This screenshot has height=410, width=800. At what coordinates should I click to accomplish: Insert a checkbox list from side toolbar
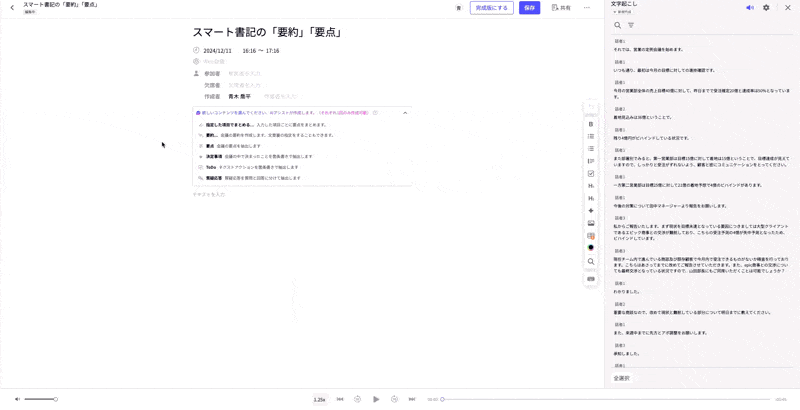click(x=591, y=173)
